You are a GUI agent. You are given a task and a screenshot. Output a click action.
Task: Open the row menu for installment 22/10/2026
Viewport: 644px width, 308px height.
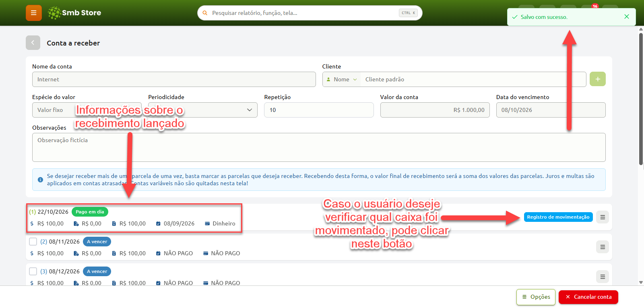pyautogui.click(x=603, y=217)
